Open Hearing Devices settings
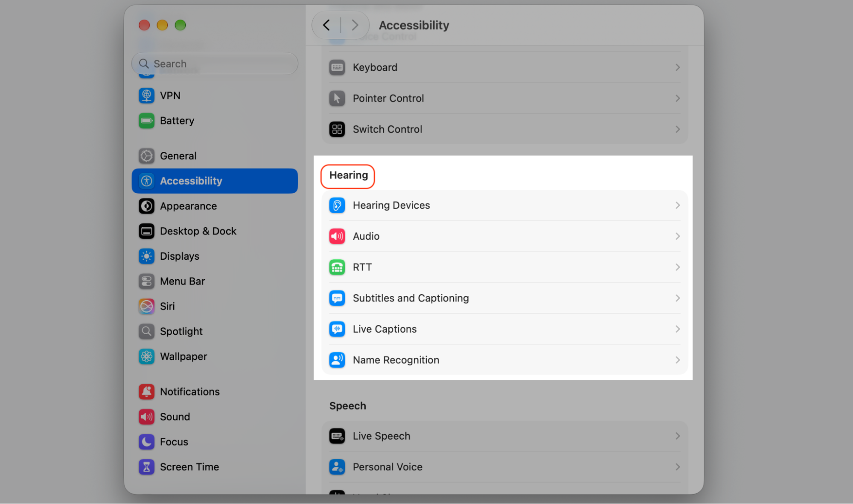853x504 pixels. 505,206
